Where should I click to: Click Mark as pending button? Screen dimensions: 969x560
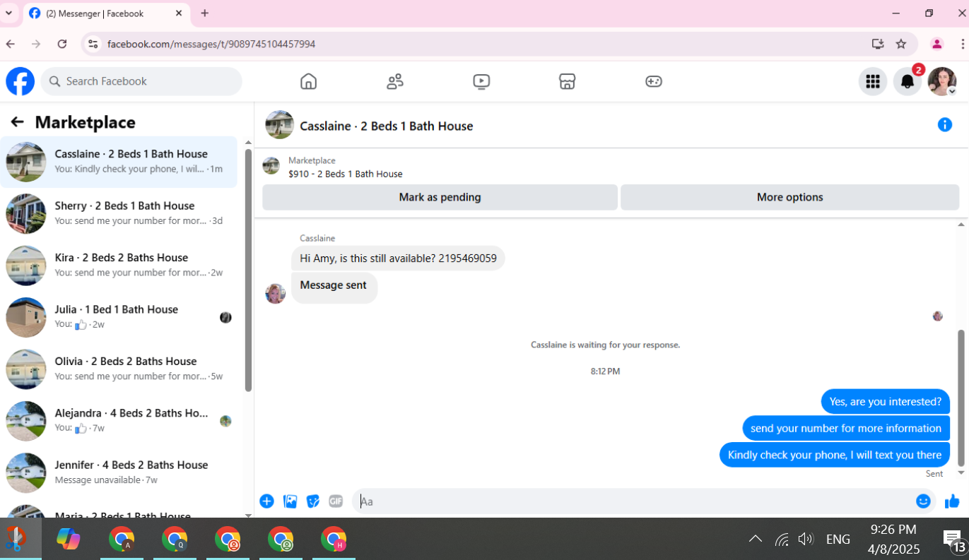pyautogui.click(x=440, y=197)
